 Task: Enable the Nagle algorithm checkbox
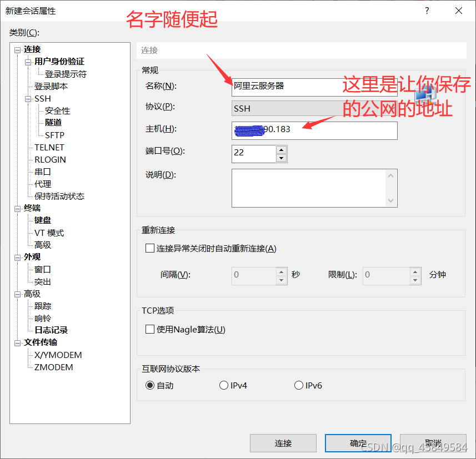click(x=149, y=329)
